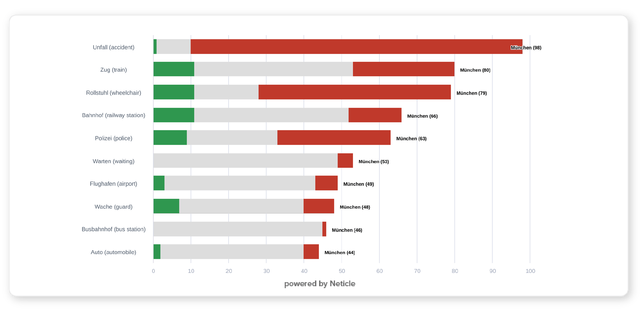Click the x-axis tick label 100
The width and height of the screenshot is (644, 314).
[x=530, y=271]
